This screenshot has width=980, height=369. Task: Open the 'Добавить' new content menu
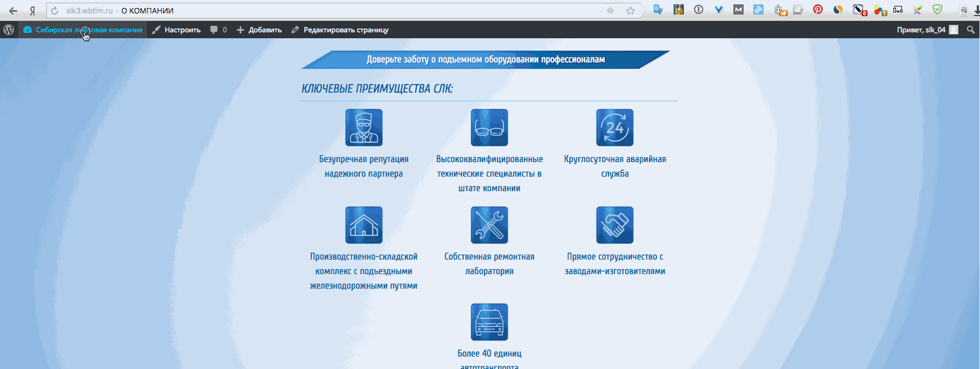[x=259, y=30]
